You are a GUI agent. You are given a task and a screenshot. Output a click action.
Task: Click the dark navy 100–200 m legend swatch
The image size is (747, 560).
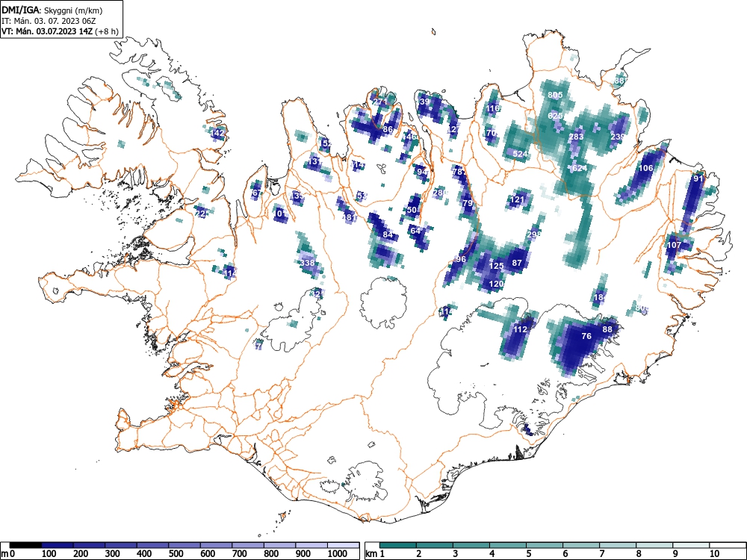58,544
